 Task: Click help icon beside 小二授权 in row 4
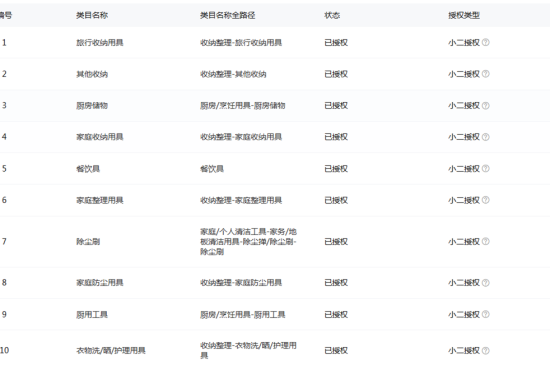[x=486, y=137]
